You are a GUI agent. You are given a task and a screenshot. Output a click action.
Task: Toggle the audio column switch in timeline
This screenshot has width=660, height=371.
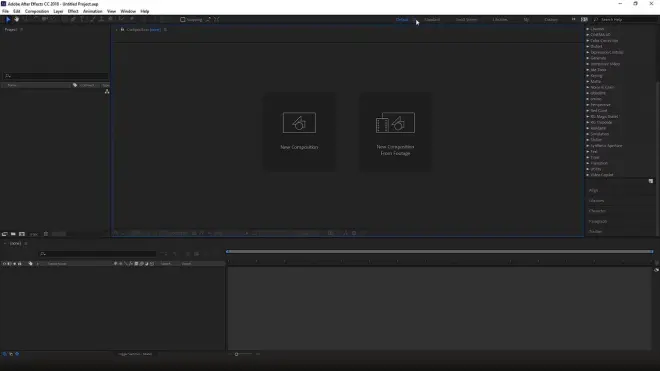[x=9, y=264]
